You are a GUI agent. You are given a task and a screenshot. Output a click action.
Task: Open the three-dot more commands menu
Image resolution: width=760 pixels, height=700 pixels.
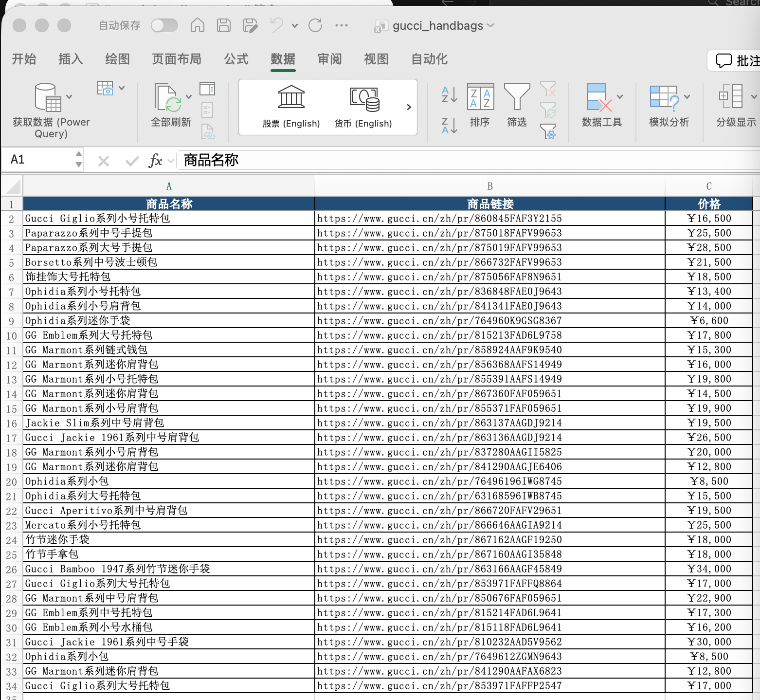342,25
